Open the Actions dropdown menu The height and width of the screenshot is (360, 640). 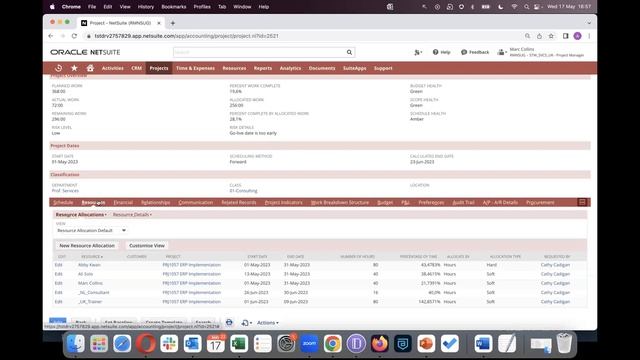click(268, 322)
